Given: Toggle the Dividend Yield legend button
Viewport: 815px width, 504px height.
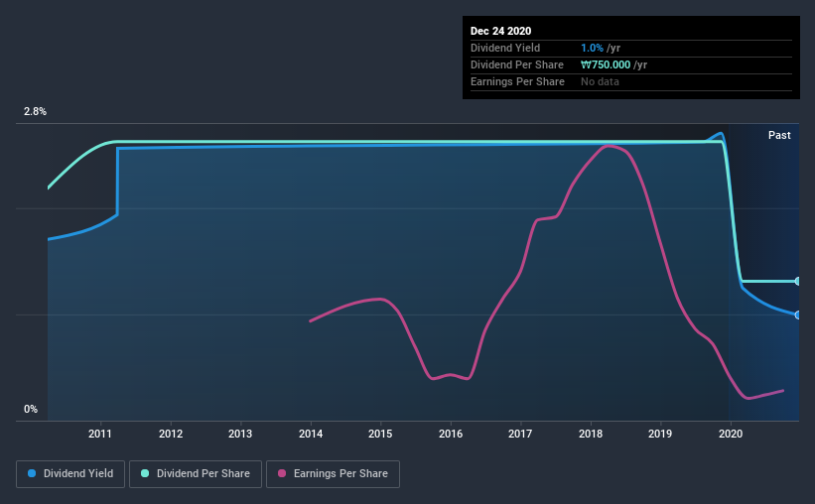Looking at the screenshot, I should pyautogui.click(x=70, y=474).
